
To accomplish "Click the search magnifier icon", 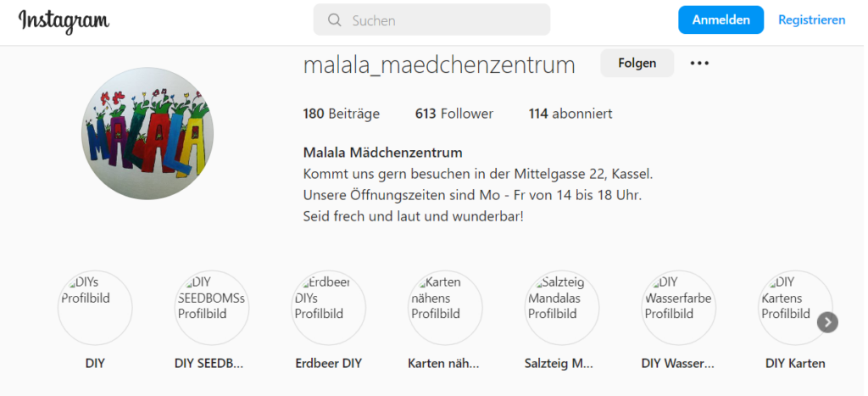I will 334,20.
